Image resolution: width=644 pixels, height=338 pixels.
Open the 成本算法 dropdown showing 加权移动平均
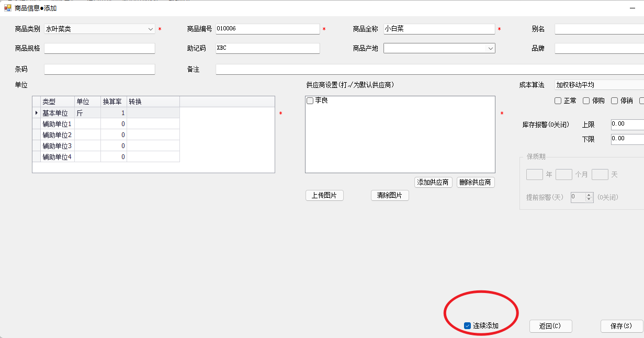point(599,85)
